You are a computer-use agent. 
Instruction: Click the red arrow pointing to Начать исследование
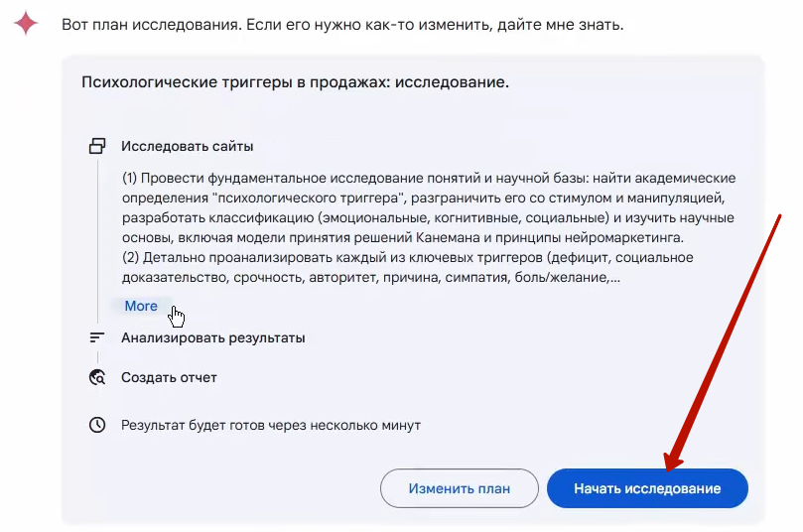click(723, 342)
